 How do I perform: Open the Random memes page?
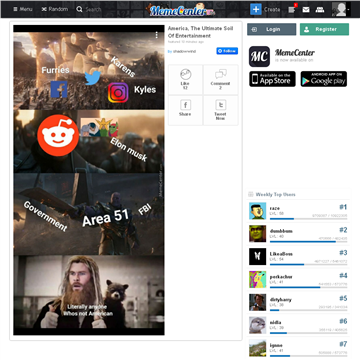click(55, 9)
